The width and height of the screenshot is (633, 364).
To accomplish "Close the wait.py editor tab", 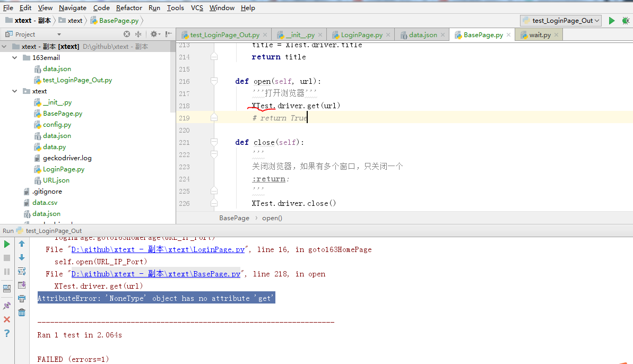I will 556,35.
